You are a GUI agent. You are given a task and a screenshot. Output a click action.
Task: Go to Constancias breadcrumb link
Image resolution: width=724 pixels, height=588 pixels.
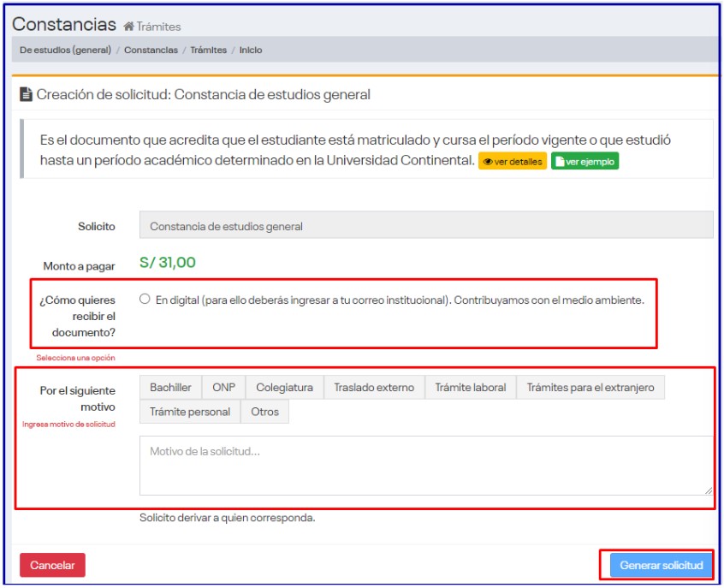(x=151, y=50)
